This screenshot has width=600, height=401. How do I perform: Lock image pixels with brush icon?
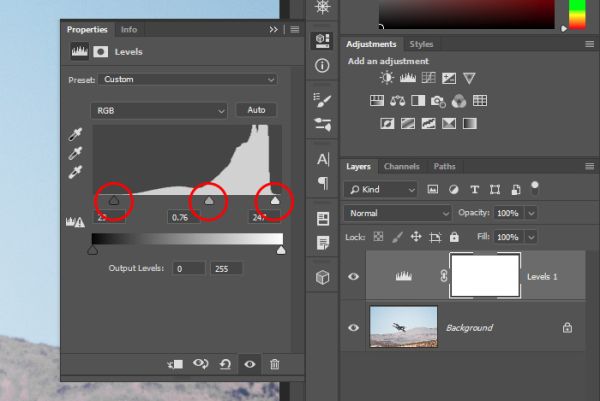(x=398, y=237)
